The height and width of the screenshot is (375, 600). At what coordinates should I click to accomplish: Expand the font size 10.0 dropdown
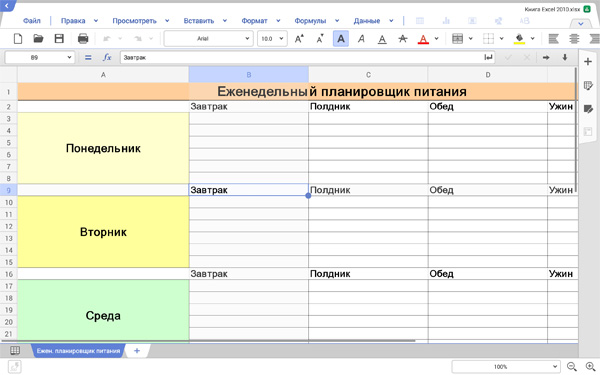(x=272, y=39)
